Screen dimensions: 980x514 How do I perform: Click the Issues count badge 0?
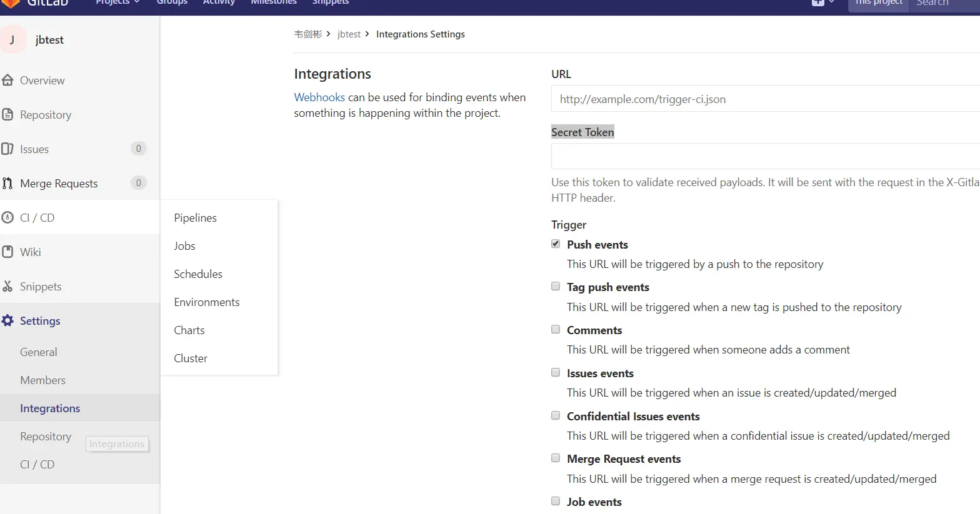click(x=139, y=149)
